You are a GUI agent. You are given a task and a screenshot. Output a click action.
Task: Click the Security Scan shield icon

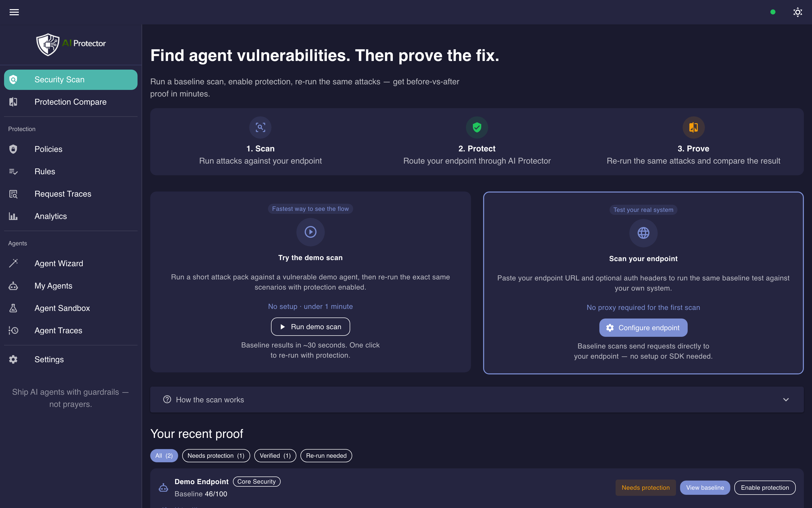click(13, 80)
